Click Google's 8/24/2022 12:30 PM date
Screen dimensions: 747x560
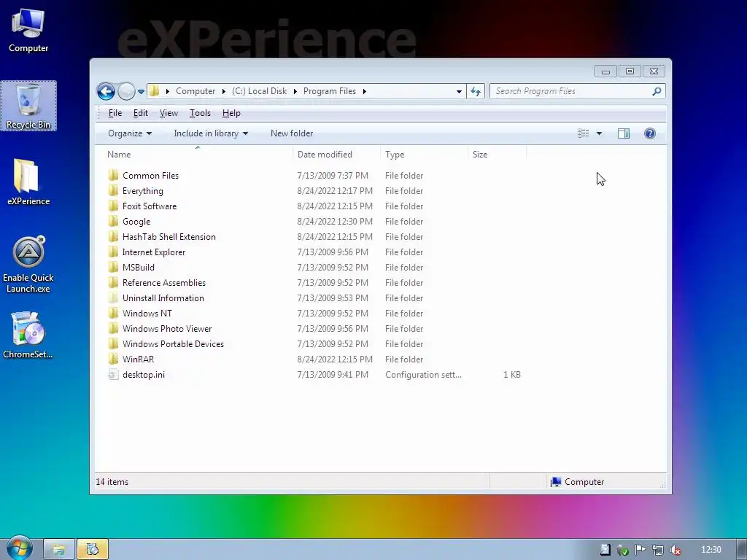click(334, 221)
